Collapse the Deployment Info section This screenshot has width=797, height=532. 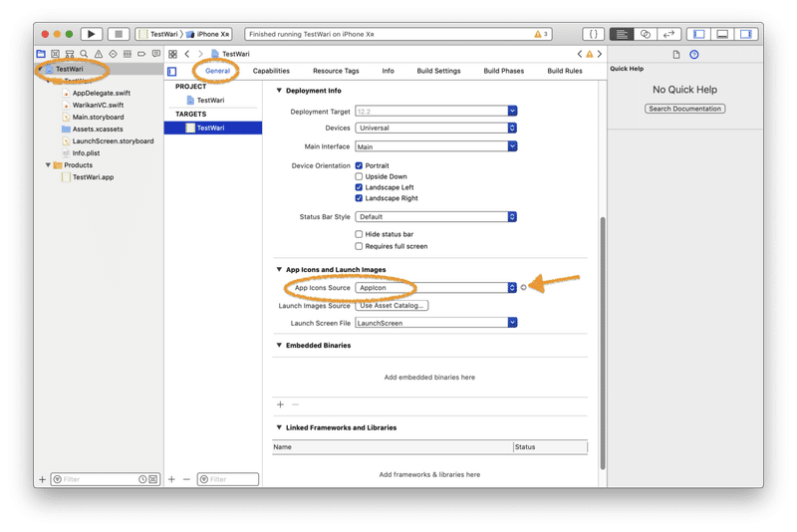tap(279, 91)
